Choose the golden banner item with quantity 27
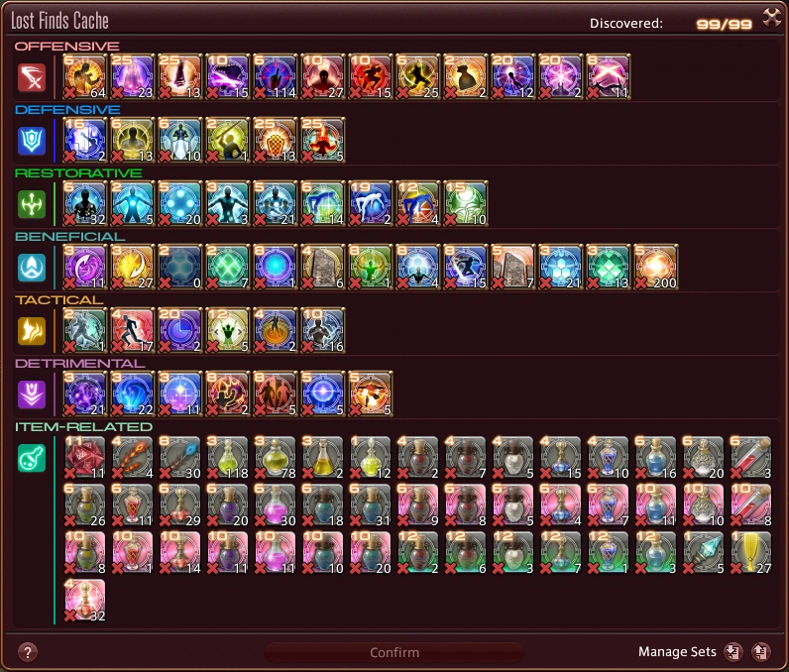Viewport: 789px width, 672px height. click(750, 553)
